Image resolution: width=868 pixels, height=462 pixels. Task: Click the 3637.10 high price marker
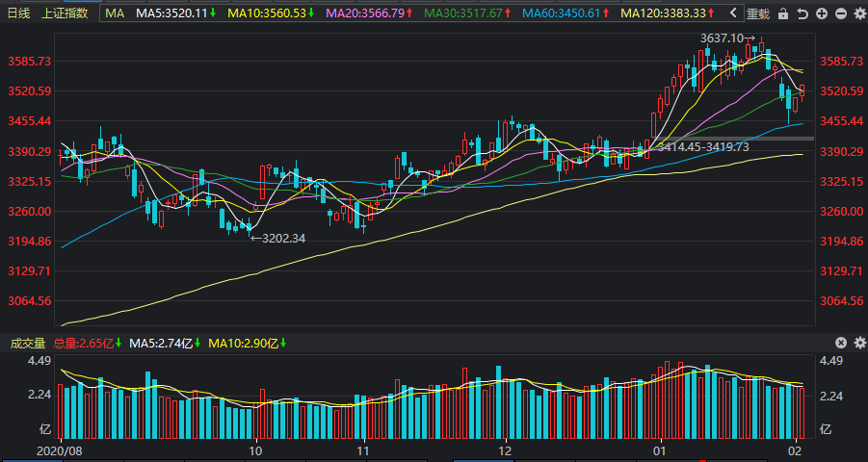[727, 38]
